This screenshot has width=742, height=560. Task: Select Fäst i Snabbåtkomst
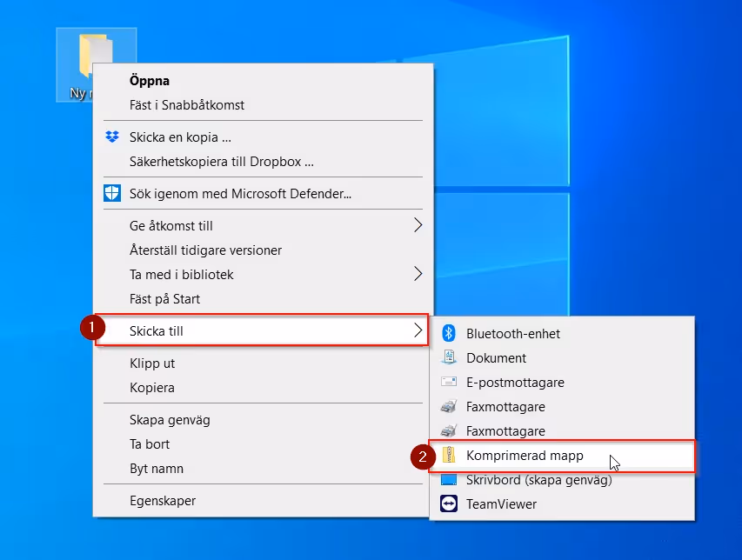(x=263, y=105)
